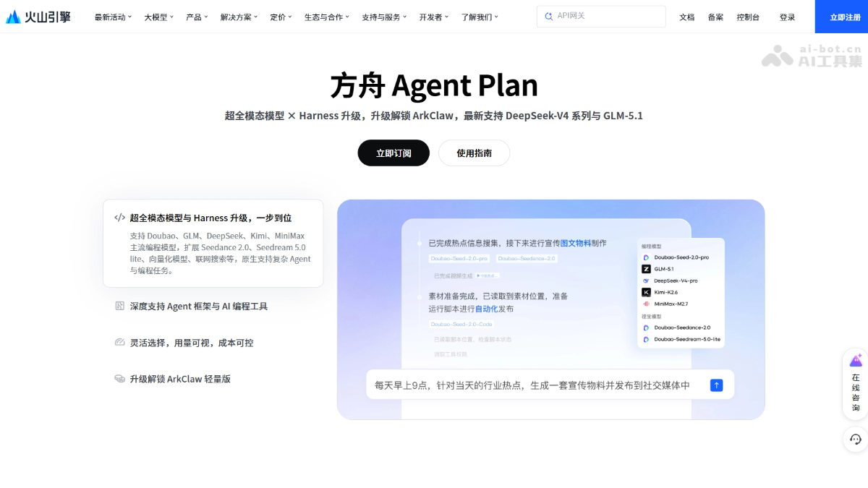This screenshot has width=868, height=488.
Task: Click the blue 图文物料 highlighted text
Action: (x=576, y=243)
